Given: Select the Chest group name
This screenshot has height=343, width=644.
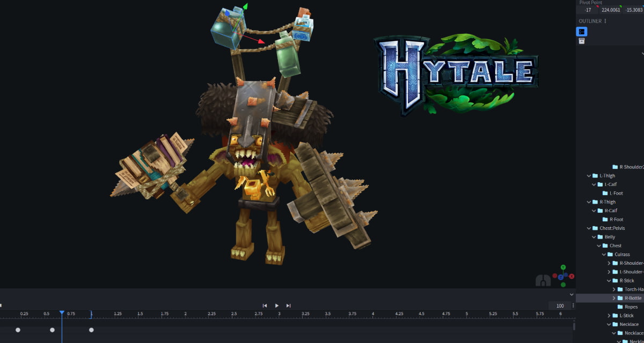Looking at the screenshot, I should [615, 245].
